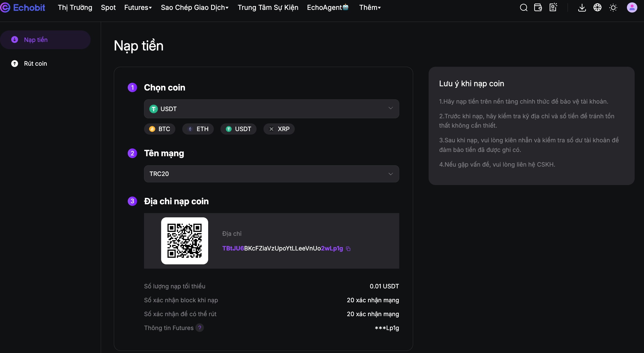Expand the Futures menu
The image size is (644, 353).
click(x=138, y=7)
